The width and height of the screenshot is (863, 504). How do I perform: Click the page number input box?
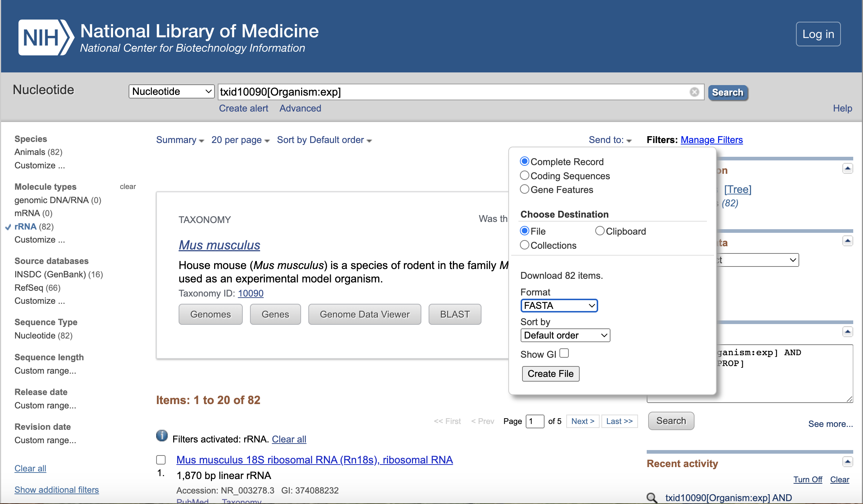tap(535, 421)
